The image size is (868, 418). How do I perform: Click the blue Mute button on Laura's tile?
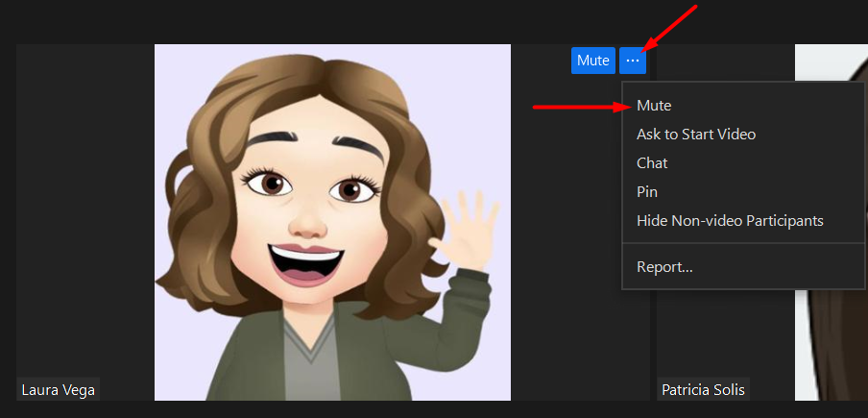tap(592, 61)
